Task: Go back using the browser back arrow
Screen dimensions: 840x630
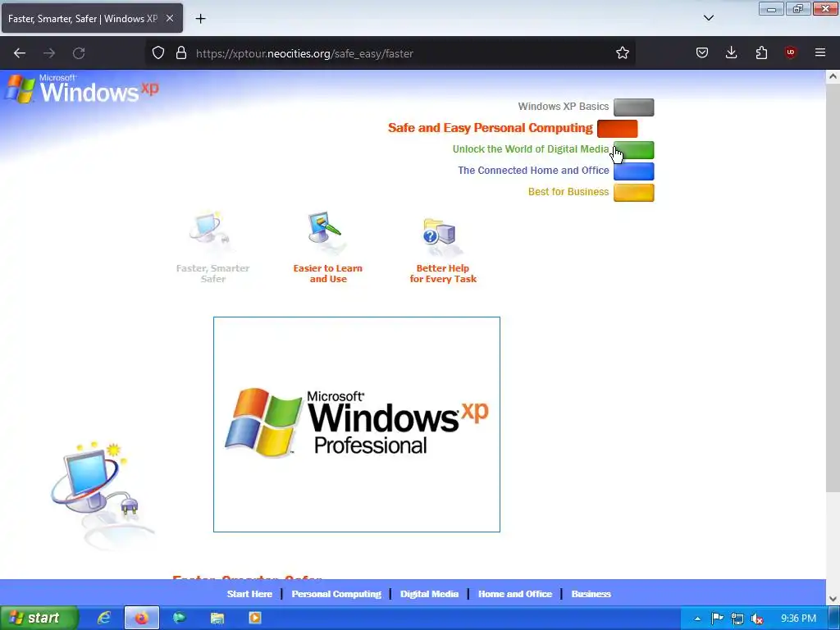Action: 20,53
